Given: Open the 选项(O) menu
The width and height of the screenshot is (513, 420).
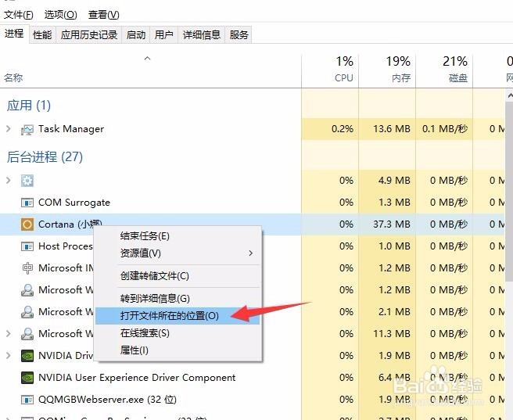Looking at the screenshot, I should pyautogui.click(x=60, y=15).
